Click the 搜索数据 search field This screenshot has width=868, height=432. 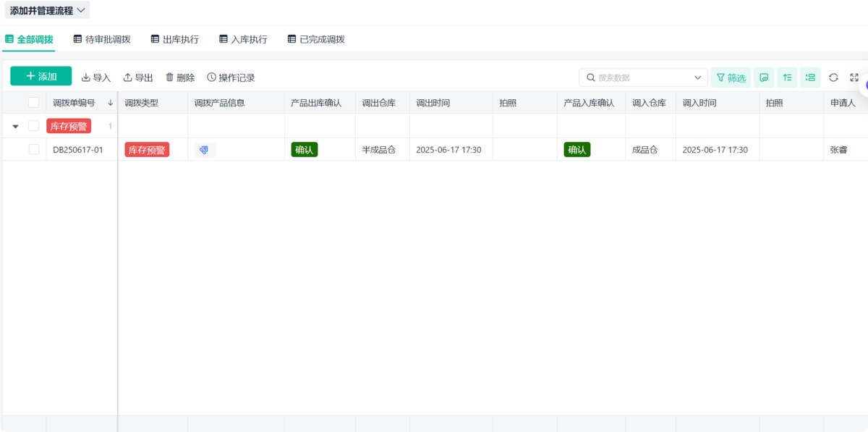tap(644, 77)
